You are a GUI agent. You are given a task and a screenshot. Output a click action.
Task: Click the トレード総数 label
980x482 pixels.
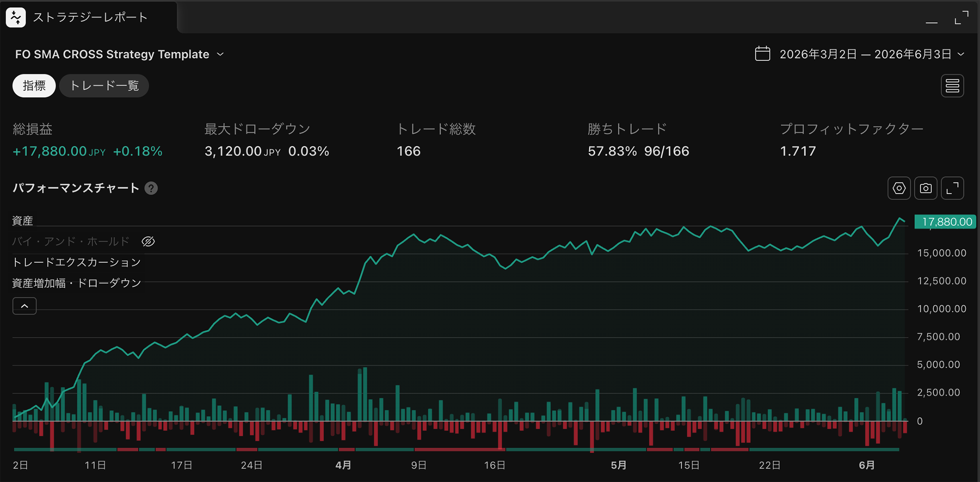[436, 129]
